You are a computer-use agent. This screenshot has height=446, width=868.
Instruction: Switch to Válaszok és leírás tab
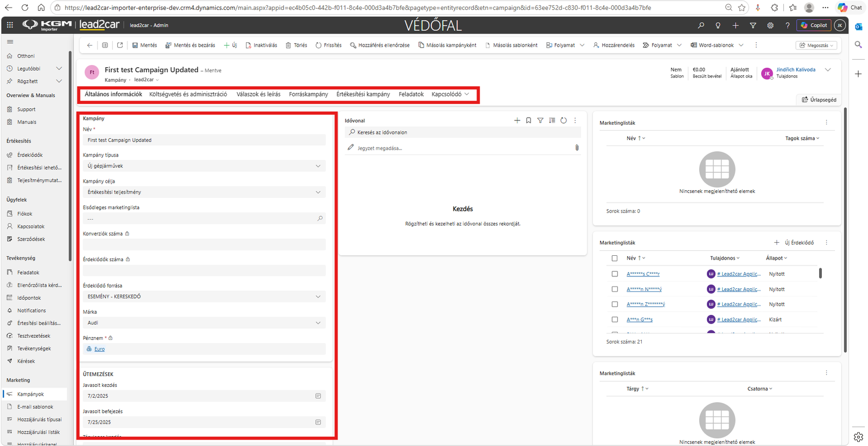[x=258, y=94]
